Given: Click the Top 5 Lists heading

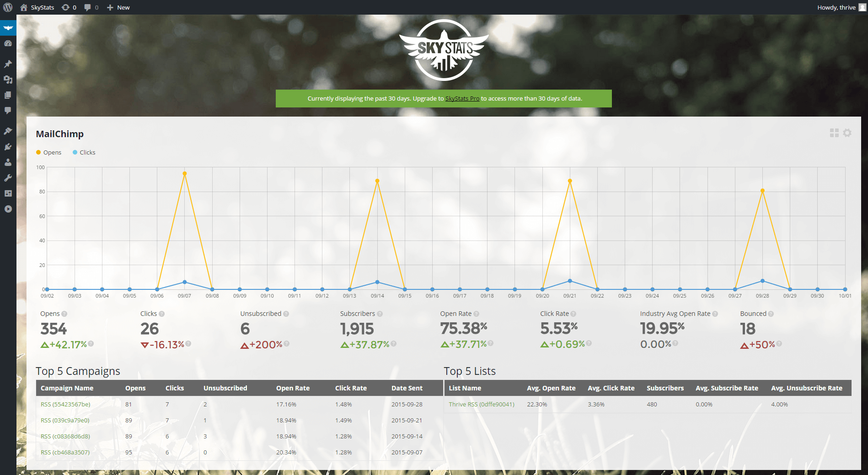Looking at the screenshot, I should coord(470,371).
